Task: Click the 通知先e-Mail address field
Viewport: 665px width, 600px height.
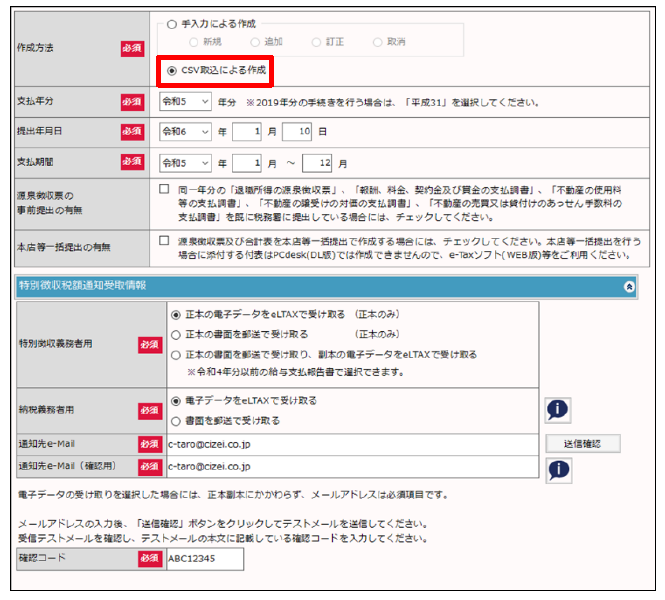Action: (352, 443)
